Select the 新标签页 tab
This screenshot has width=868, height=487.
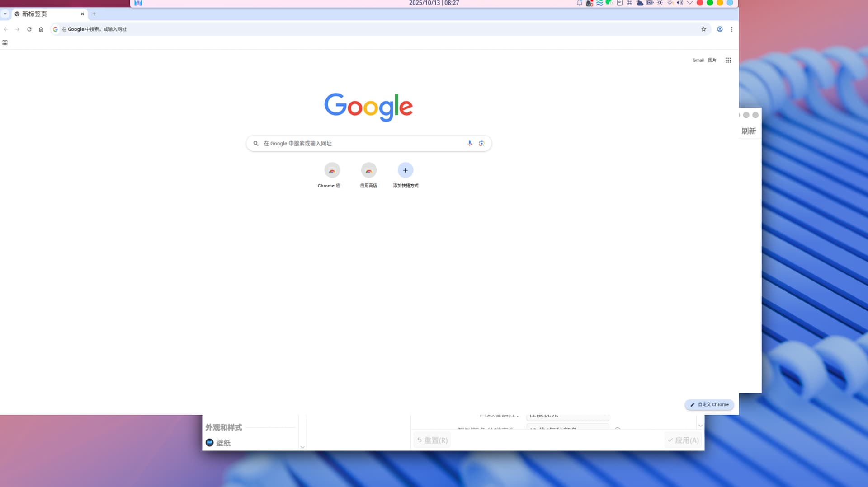coord(45,14)
